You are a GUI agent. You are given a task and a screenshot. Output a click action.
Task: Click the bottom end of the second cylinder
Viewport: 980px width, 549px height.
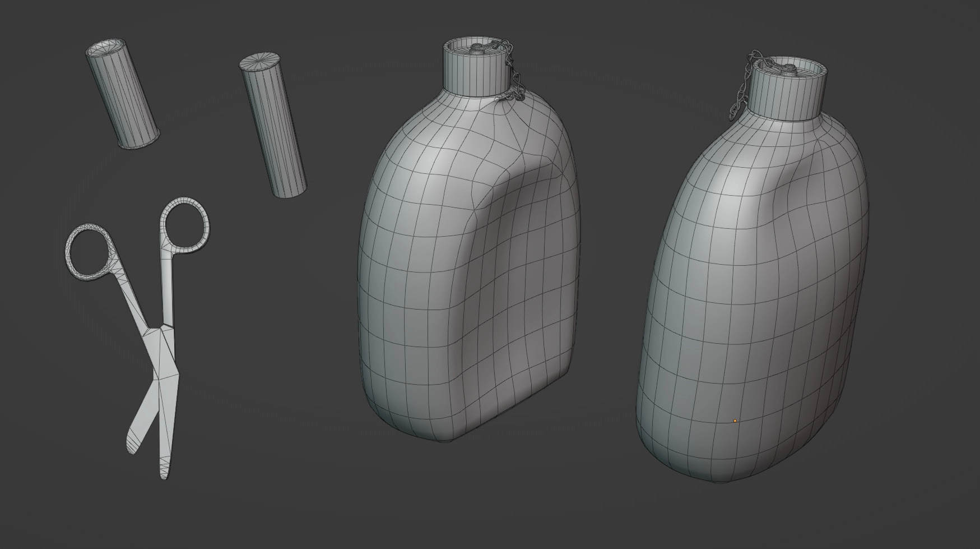coord(291,191)
